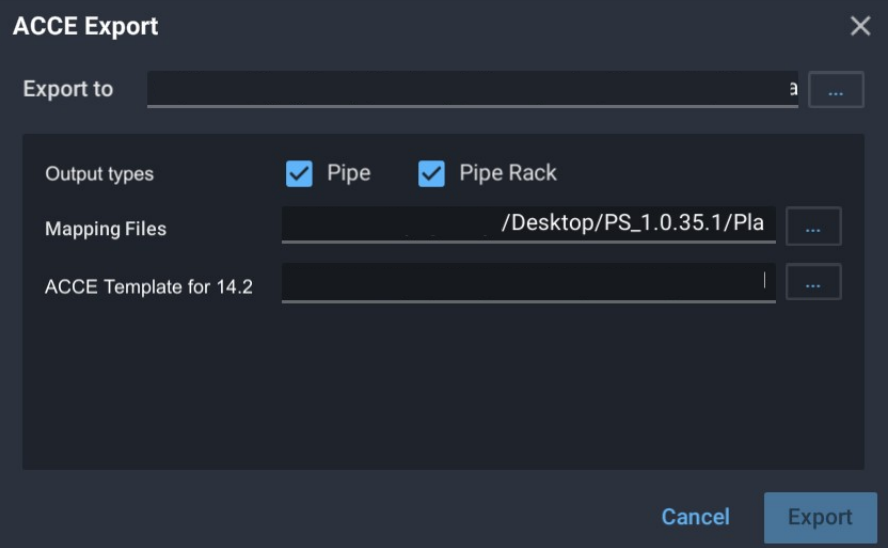The height and width of the screenshot is (548, 888).
Task: Browse for the Export to location
Action: point(835,89)
